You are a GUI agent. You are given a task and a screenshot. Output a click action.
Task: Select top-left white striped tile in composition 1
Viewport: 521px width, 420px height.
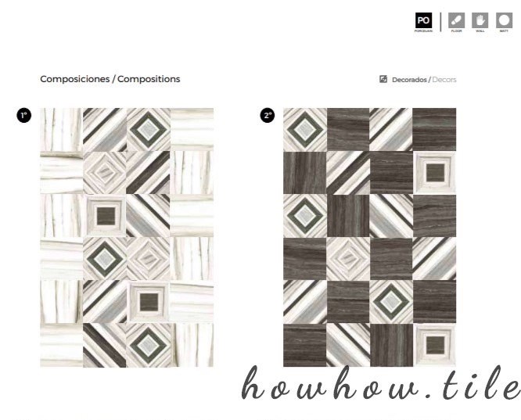(62, 130)
